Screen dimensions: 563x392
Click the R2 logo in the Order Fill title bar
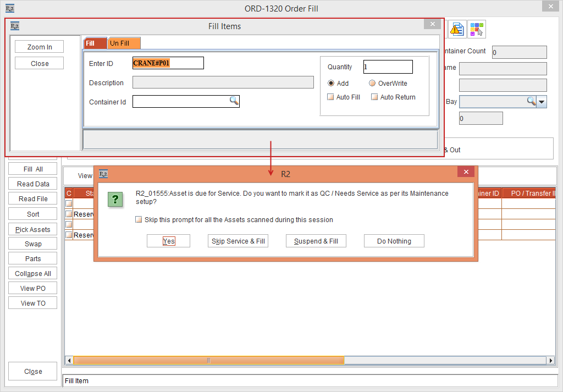9,8
